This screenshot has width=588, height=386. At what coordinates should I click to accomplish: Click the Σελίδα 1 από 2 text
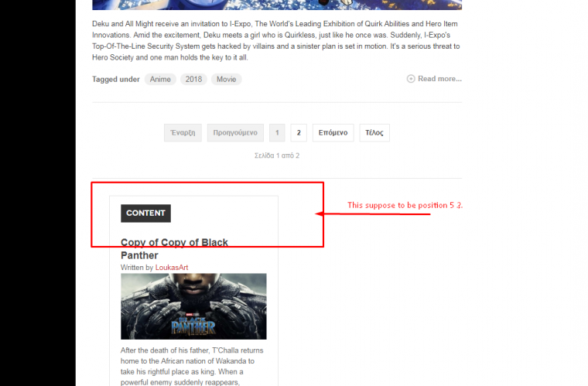[277, 155]
